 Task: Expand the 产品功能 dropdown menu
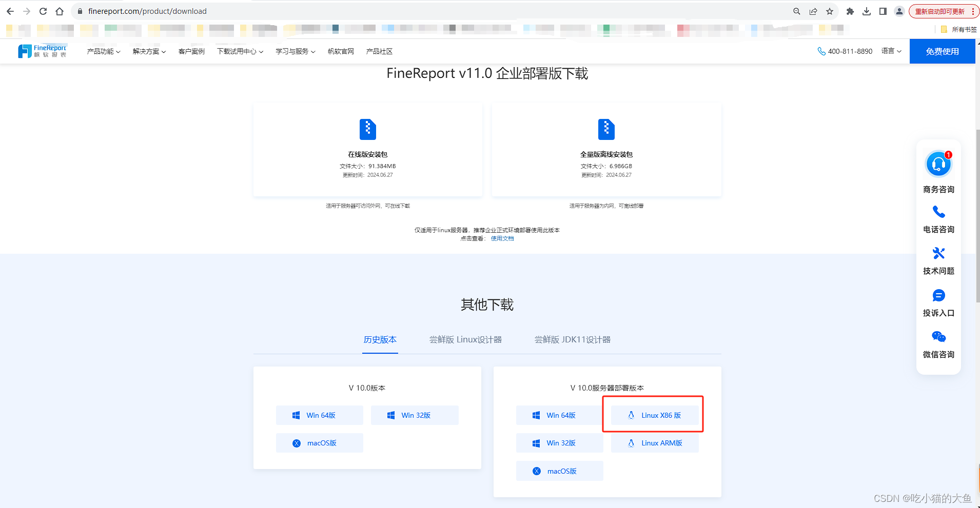104,51
